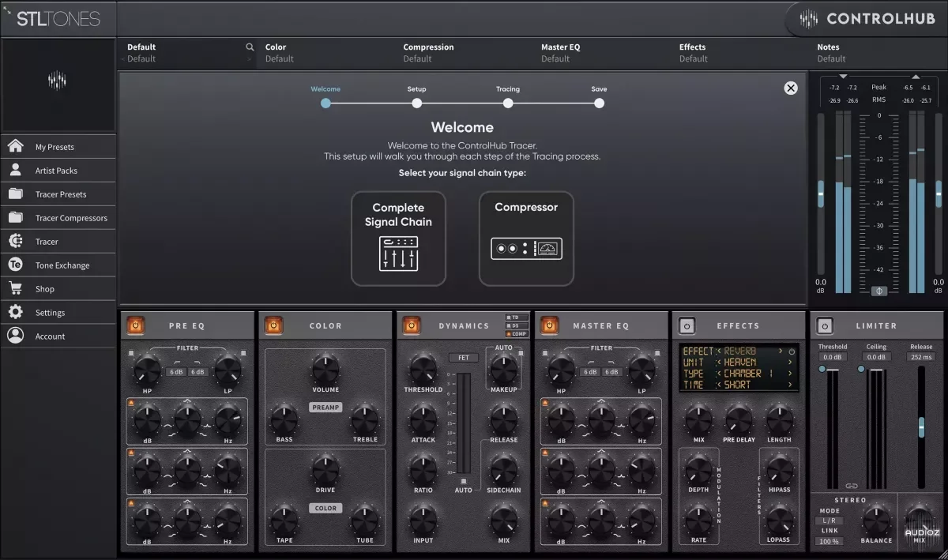The width and height of the screenshot is (948, 560).
Task: Click the Color Volume knob
Action: (x=325, y=369)
